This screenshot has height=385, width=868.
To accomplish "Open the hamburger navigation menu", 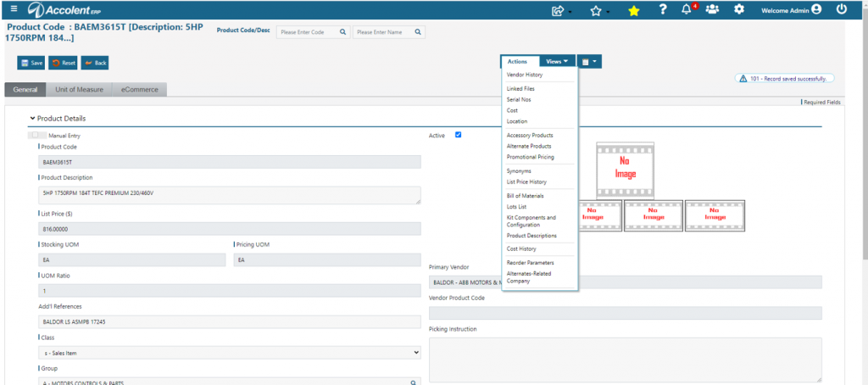I will point(14,8).
